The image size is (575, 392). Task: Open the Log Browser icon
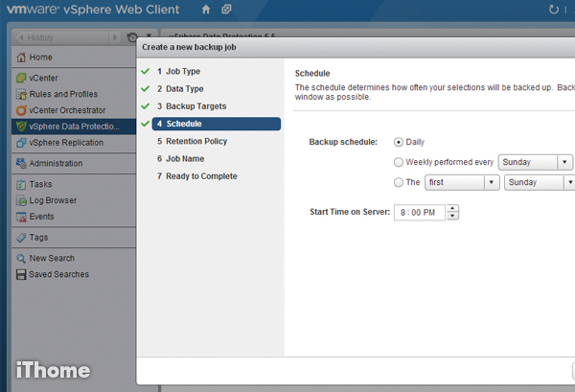[x=20, y=200]
